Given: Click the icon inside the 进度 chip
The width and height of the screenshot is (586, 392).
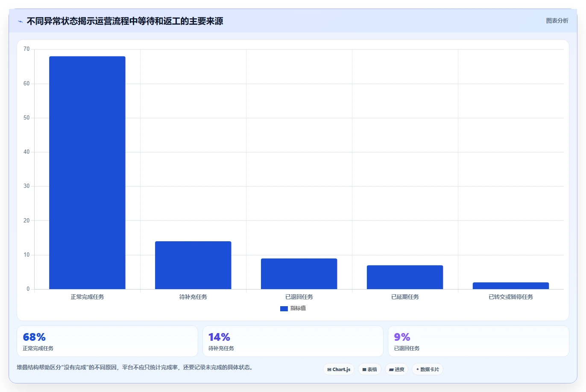Looking at the screenshot, I should pos(391,370).
